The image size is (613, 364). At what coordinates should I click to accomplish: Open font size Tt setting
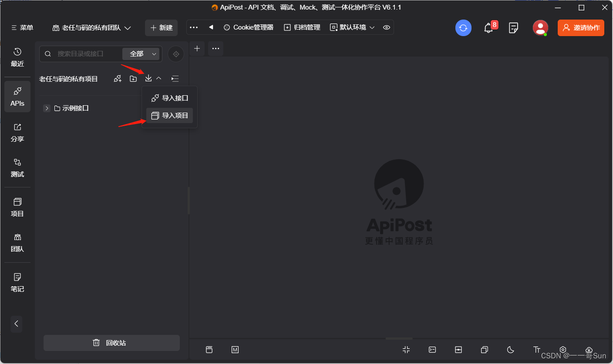tap(537, 350)
